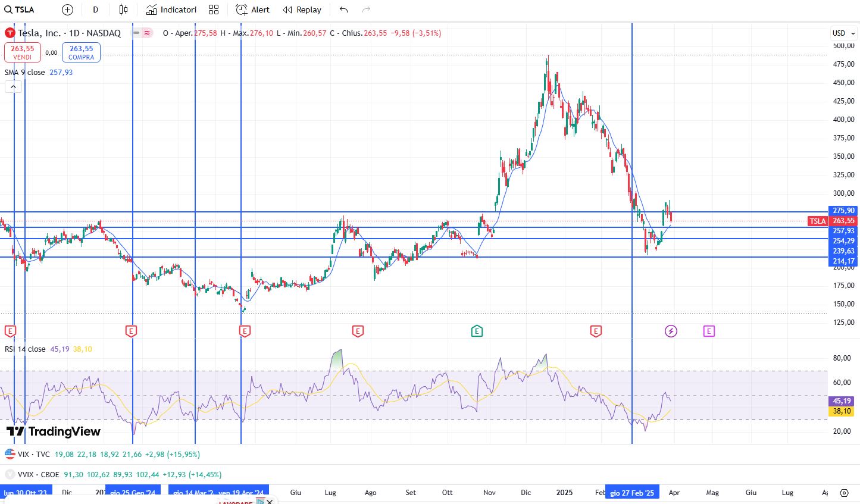Collapse the indicator legend with chevron

13,87
